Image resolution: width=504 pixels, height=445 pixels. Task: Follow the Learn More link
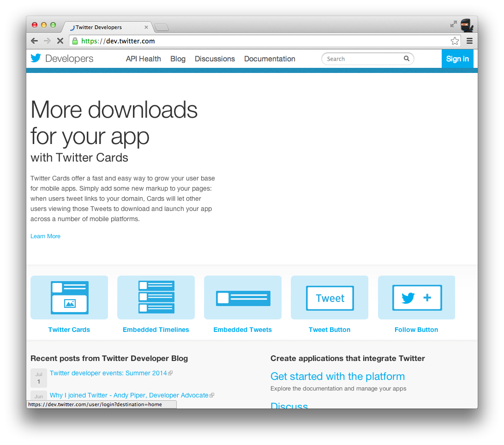click(x=45, y=236)
